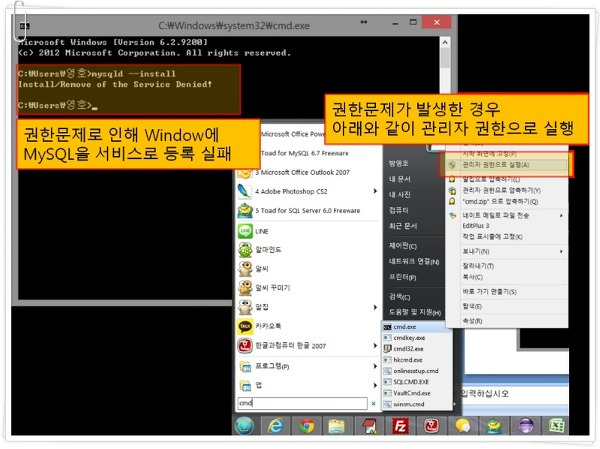This screenshot has width=600, height=449.
Task: Select SQLCMD.EXE in search results
Action: tap(417, 382)
